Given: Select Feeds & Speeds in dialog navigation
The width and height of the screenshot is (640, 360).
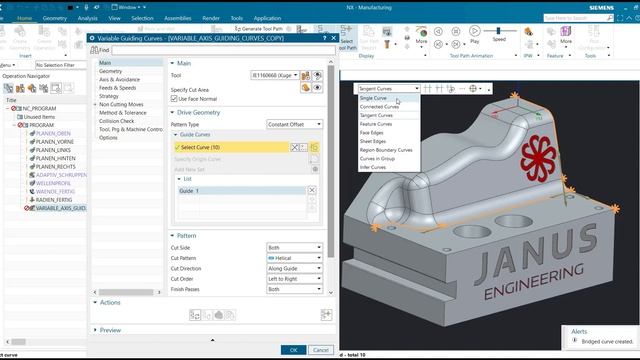Looking at the screenshot, I should click(118, 88).
